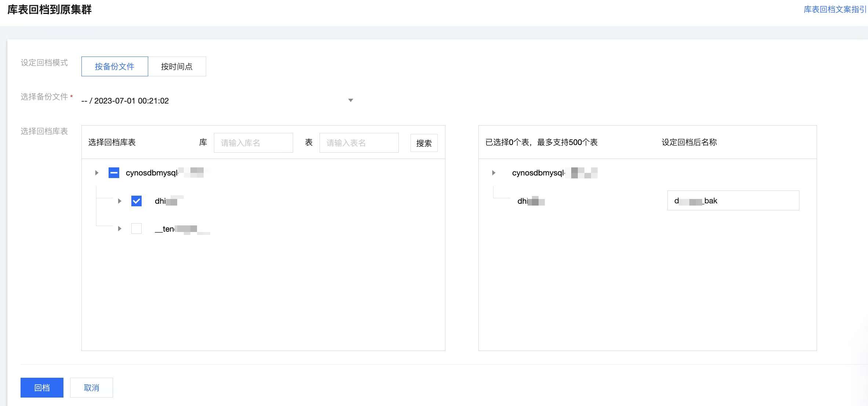Expand the dhi database node arrow
Screen dimensions: 868x406
pyautogui.click(x=120, y=201)
